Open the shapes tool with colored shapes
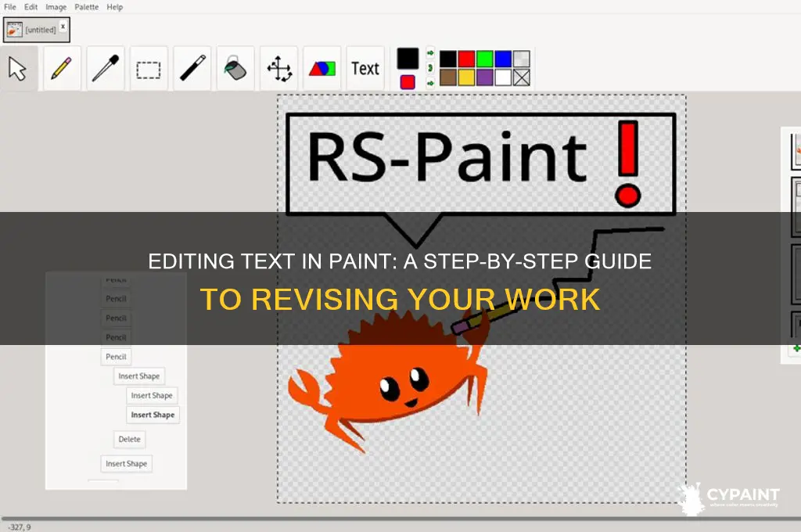The width and height of the screenshot is (801, 532). point(321,69)
